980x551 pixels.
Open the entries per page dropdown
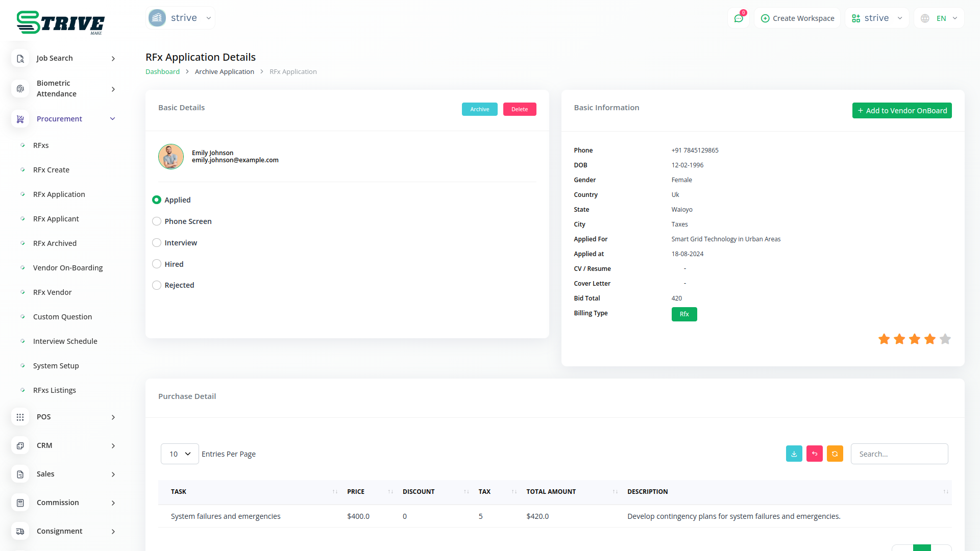pos(180,454)
